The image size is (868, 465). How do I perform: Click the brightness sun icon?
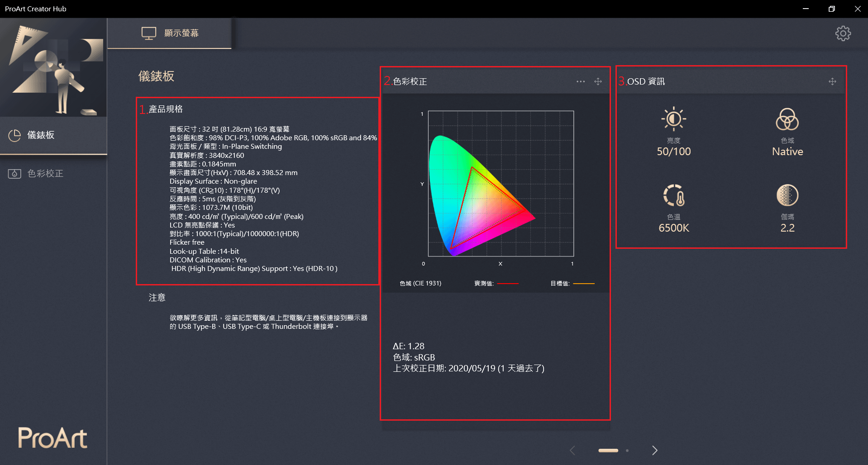[x=673, y=119]
